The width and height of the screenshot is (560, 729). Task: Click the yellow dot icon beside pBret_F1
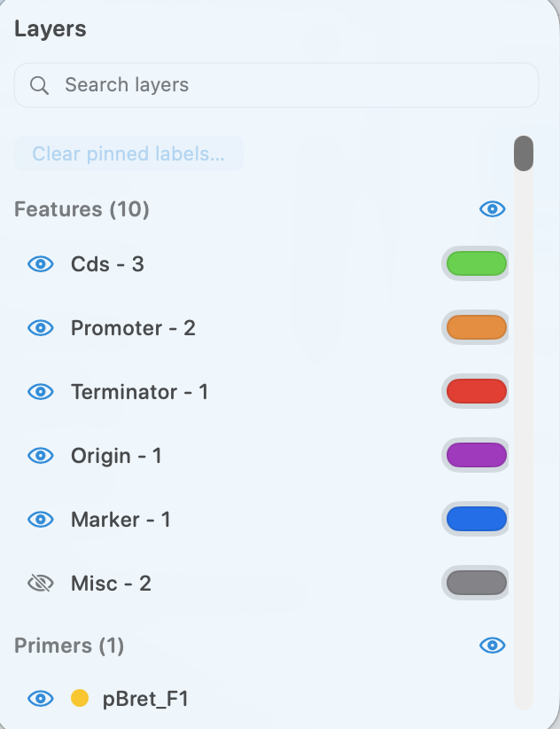point(81,698)
